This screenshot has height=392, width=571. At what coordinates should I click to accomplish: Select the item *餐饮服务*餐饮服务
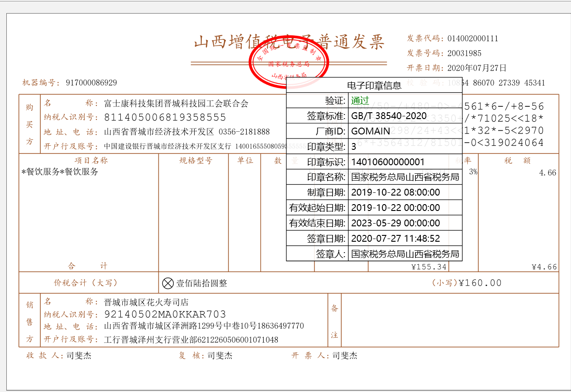click(x=60, y=172)
